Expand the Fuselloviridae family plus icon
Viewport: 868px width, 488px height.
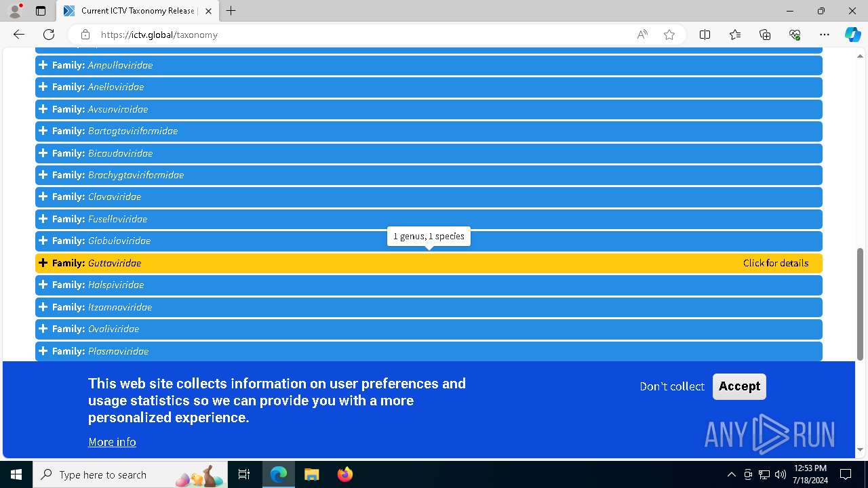tap(43, 219)
